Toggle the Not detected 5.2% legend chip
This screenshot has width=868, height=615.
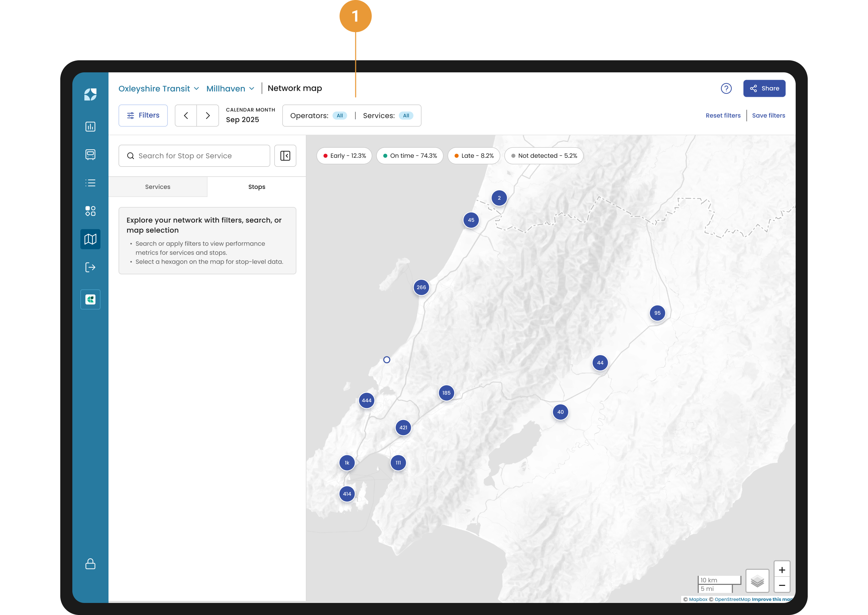[544, 156]
